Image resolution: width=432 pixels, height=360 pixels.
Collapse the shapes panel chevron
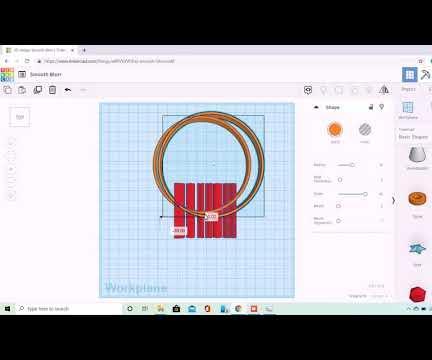click(x=394, y=201)
